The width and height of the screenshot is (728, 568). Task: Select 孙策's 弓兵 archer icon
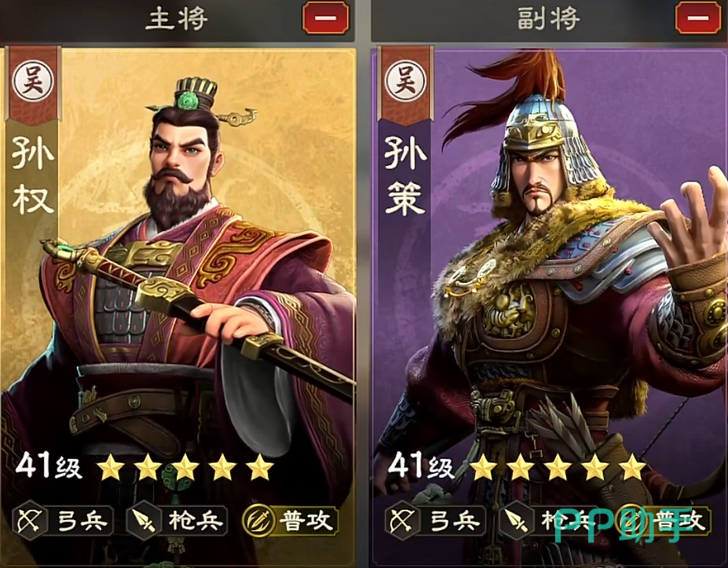pyautogui.click(x=402, y=522)
